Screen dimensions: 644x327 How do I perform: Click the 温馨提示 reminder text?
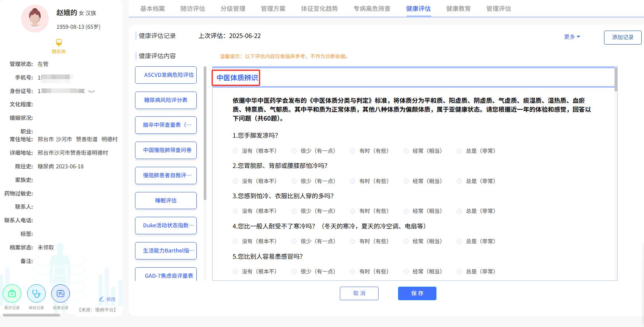click(x=284, y=56)
